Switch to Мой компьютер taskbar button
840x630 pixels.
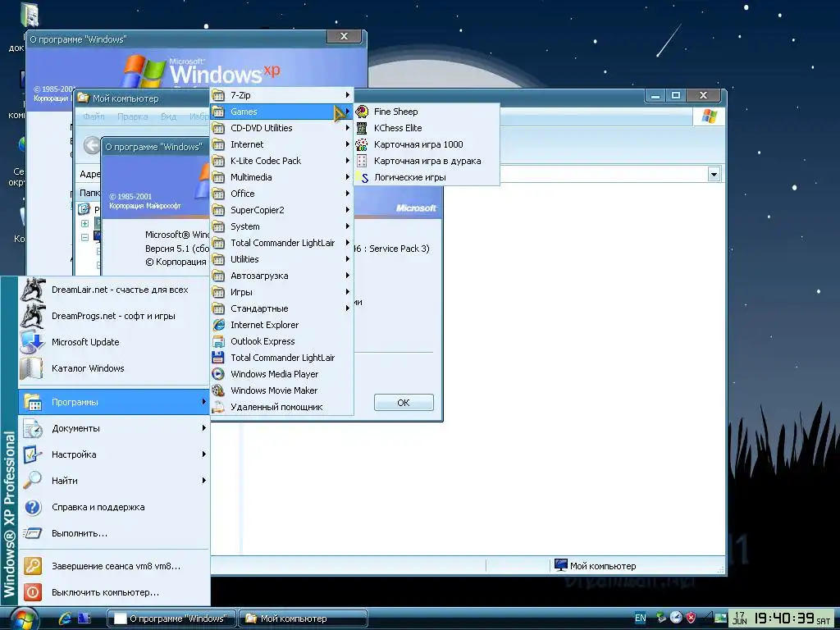click(x=304, y=619)
